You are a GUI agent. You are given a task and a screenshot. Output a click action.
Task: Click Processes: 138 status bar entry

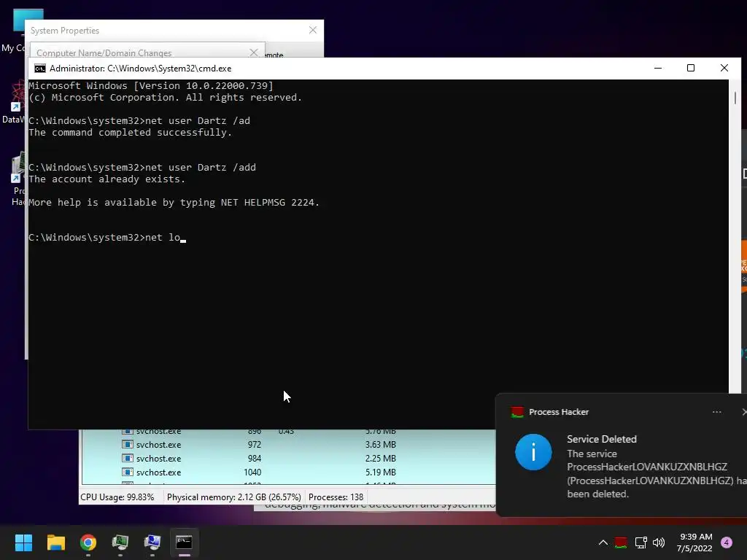pos(336,497)
